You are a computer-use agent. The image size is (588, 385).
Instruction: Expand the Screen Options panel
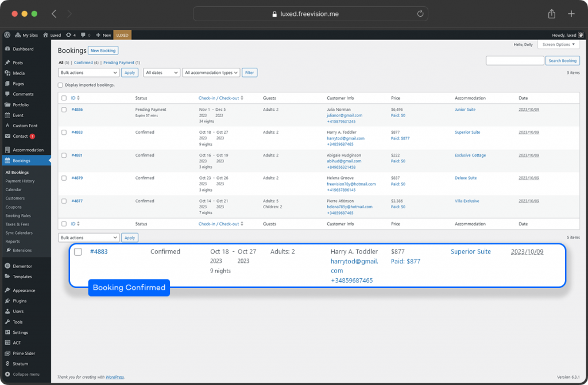coord(558,44)
